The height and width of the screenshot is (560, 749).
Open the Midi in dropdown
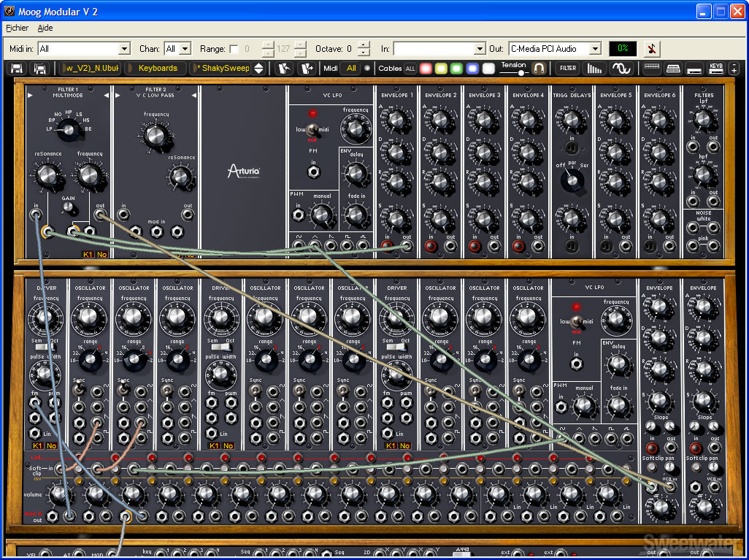point(84,49)
